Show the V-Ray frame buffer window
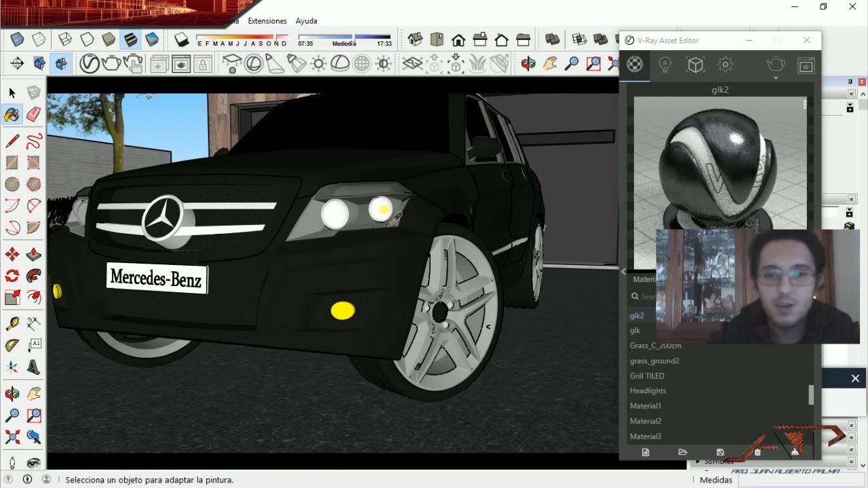868x488 pixels. (181, 64)
